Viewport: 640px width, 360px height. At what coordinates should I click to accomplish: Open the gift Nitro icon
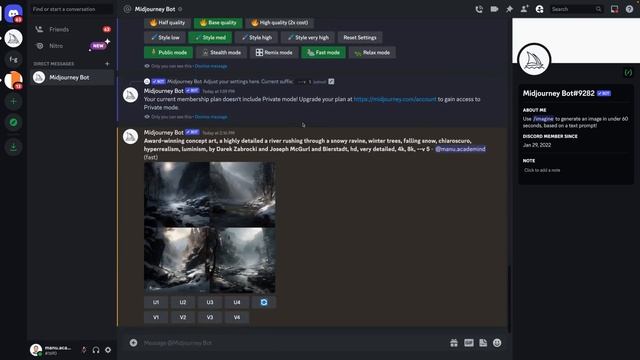click(x=454, y=343)
